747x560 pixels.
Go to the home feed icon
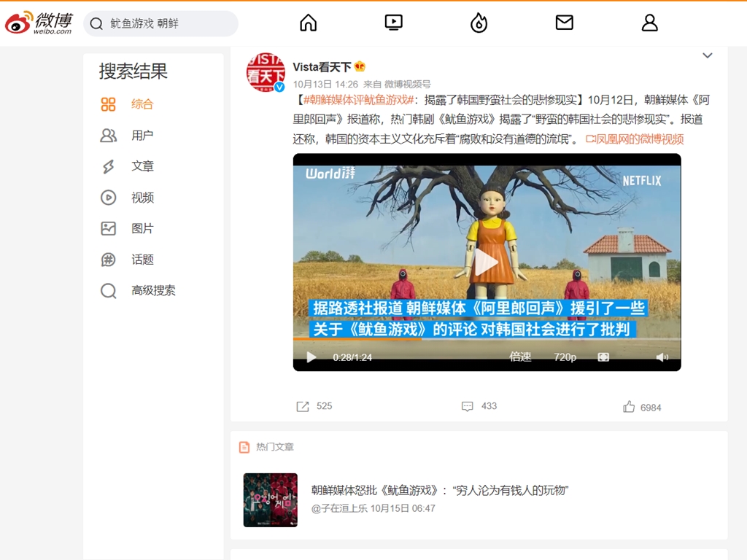309,23
